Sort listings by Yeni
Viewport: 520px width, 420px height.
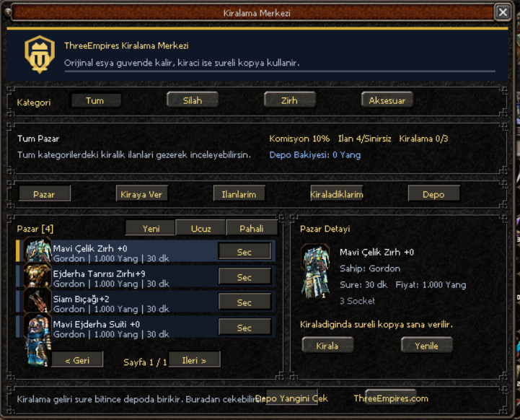click(x=150, y=228)
